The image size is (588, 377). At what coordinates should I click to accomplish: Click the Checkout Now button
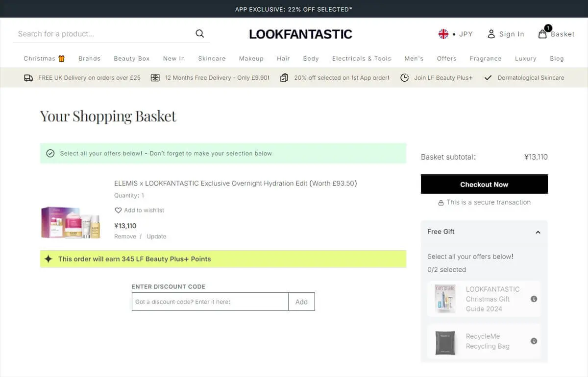(484, 184)
